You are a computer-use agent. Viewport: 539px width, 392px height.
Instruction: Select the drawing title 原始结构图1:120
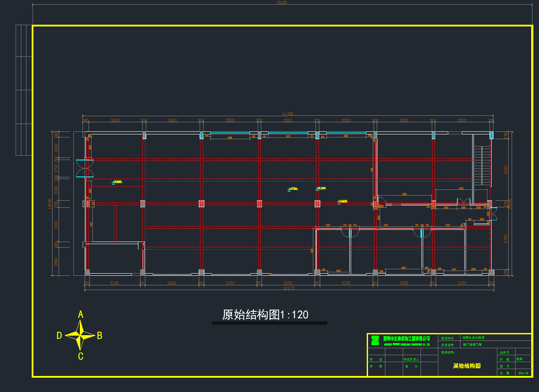coord(265,315)
